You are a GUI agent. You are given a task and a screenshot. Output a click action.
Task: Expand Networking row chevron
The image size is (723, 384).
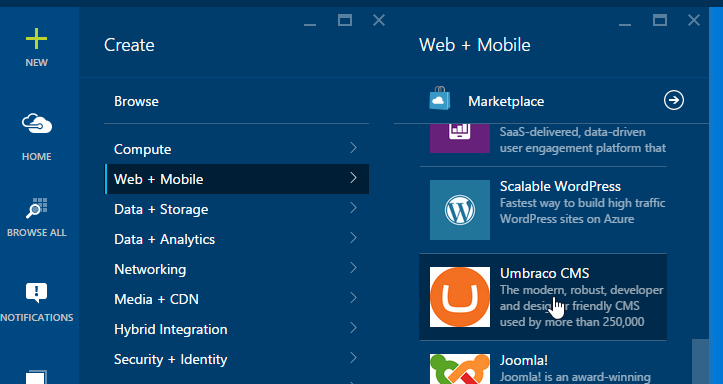353,268
